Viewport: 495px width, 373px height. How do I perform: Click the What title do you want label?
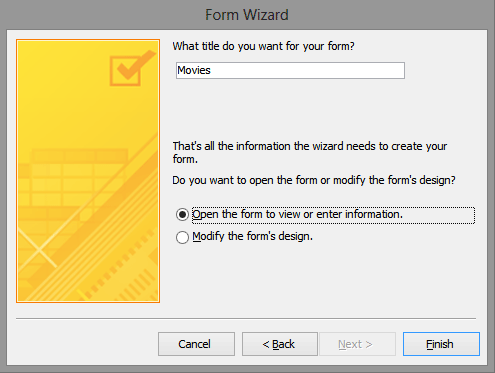point(263,46)
